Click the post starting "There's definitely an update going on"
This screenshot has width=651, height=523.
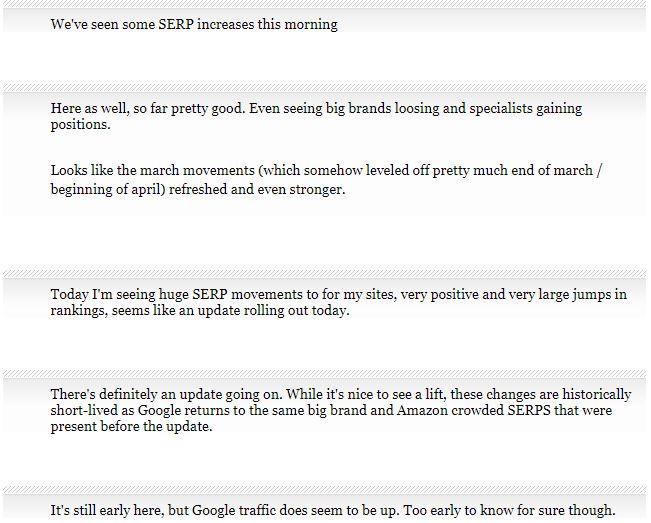(x=341, y=410)
